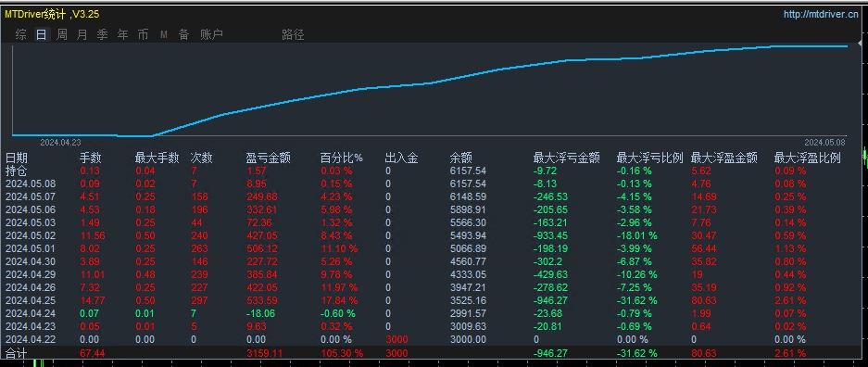Select the 2024.04.26 date row
Screen dimensions: 868x367
click(x=31, y=288)
